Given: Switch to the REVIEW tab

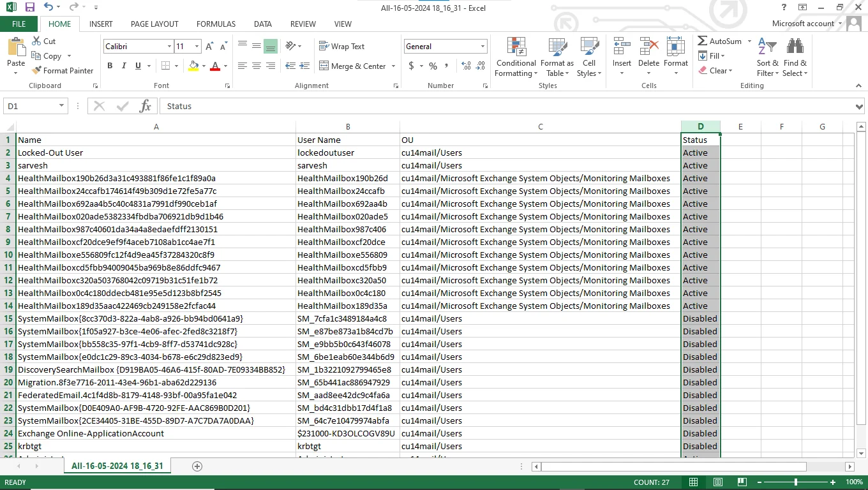Looking at the screenshot, I should tap(303, 24).
